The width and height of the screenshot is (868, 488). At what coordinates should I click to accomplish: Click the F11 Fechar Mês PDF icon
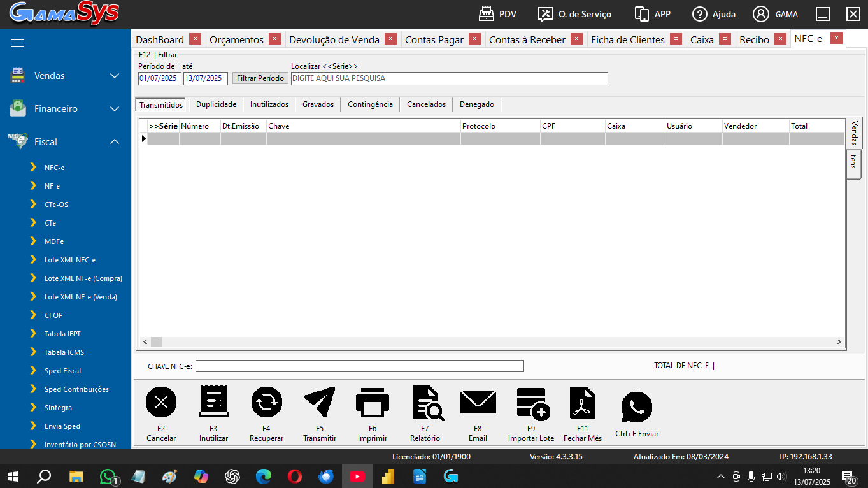(582, 403)
